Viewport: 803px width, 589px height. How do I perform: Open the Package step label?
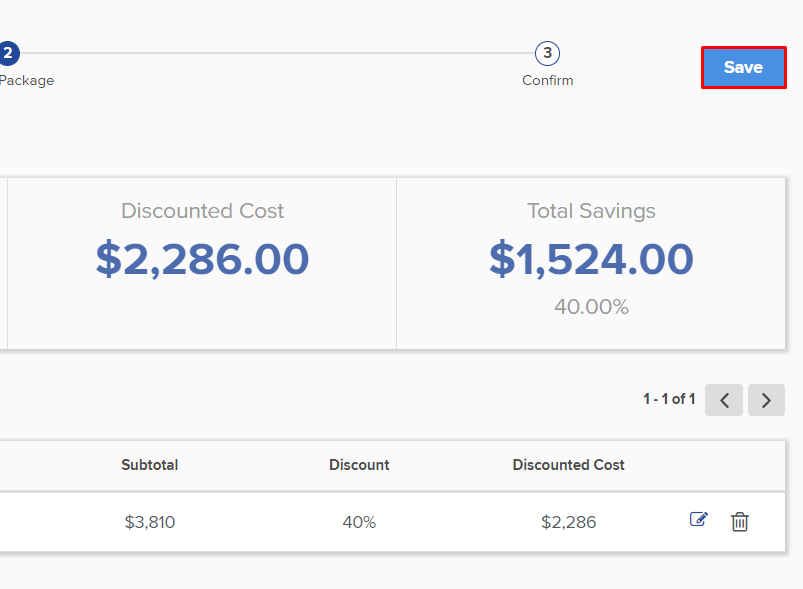(27, 80)
